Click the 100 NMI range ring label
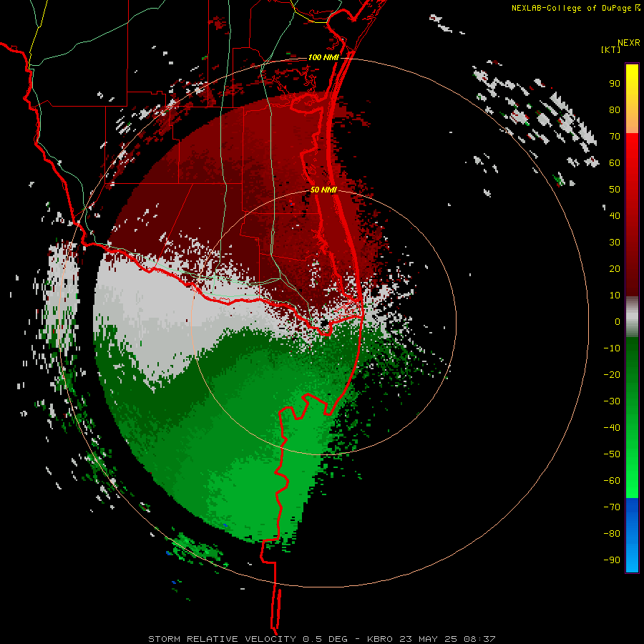Viewport: 644px width, 644px height. tap(323, 57)
